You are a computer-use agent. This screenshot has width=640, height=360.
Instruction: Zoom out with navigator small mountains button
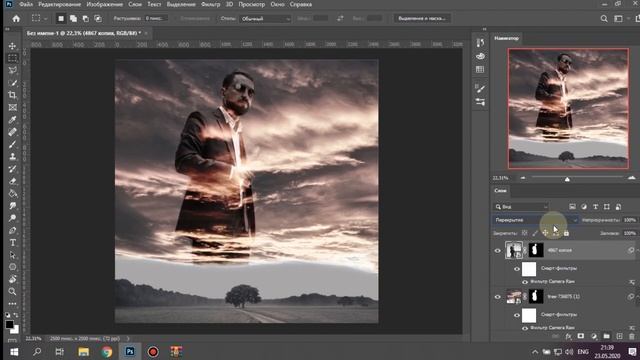523,178
